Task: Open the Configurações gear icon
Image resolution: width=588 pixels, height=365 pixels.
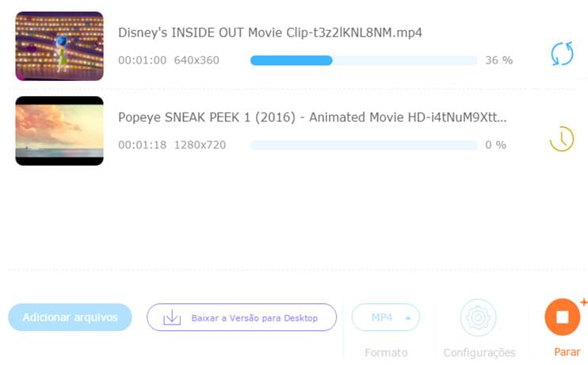Action: [478, 318]
